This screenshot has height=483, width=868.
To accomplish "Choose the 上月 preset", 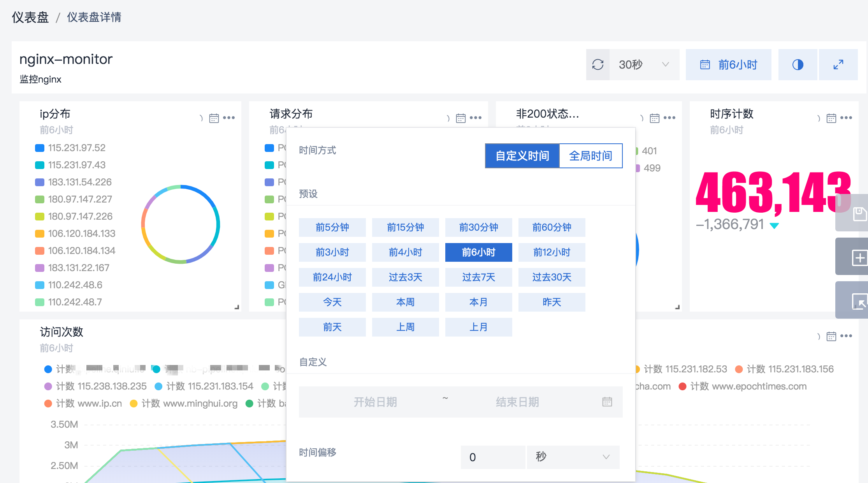I will (x=479, y=327).
